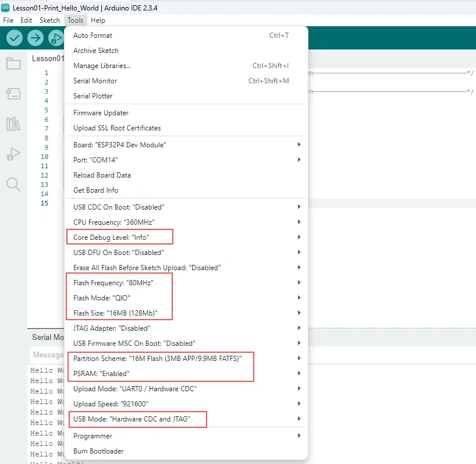Open Upload Speed "921600" option
Image resolution: width=476 pixels, height=464 pixels.
[186, 404]
